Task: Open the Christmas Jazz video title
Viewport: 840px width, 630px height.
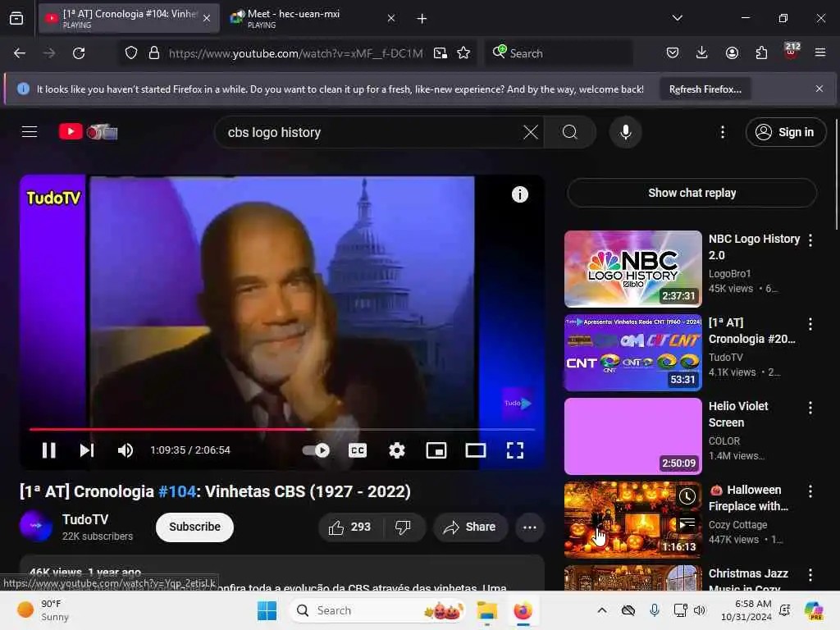Action: click(x=748, y=581)
